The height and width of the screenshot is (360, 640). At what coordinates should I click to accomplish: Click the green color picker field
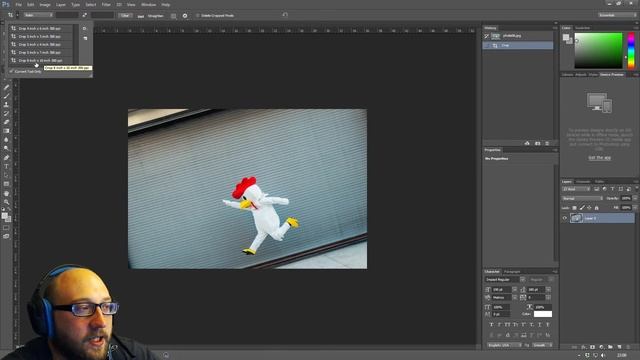tap(598, 51)
